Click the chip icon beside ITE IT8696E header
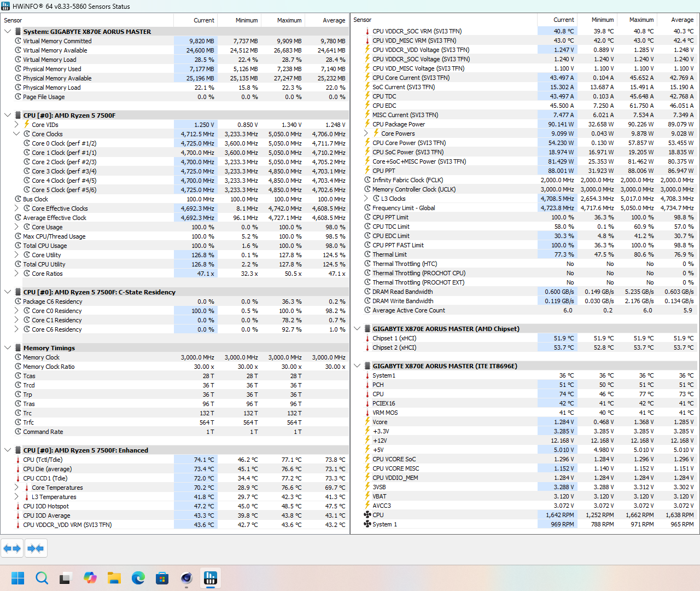700x591 pixels. pos(367,366)
